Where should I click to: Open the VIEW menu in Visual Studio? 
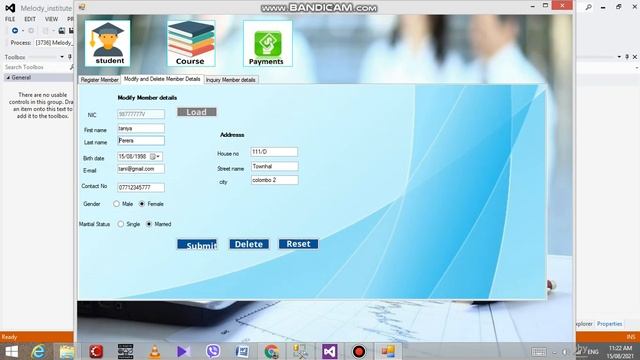click(x=51, y=19)
